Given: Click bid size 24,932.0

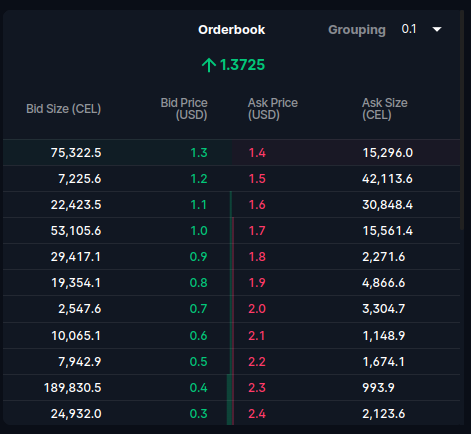Looking at the screenshot, I should [76, 414].
